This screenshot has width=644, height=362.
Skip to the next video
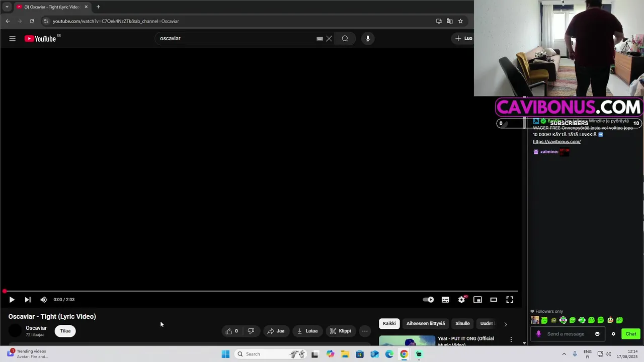[28, 300]
